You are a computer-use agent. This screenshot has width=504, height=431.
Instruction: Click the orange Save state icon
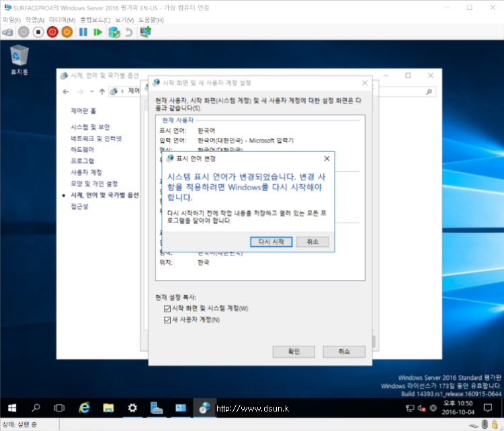tap(67, 32)
